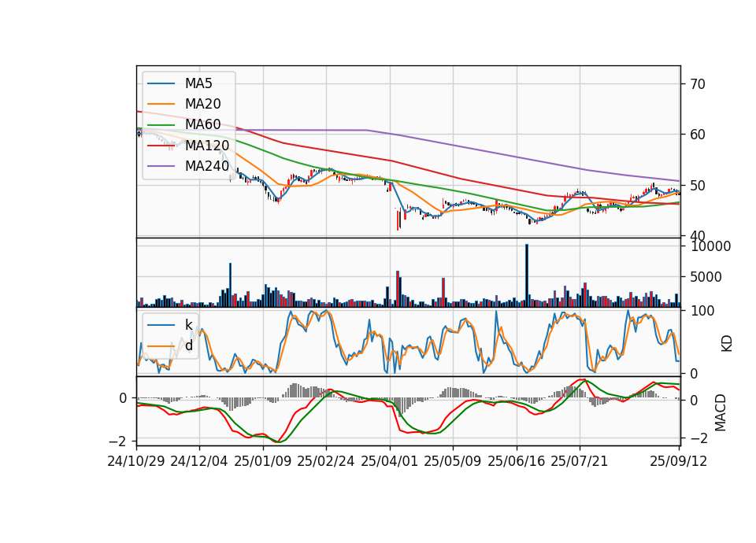
Task: Click the MA20 legend label
Action: click(202, 104)
